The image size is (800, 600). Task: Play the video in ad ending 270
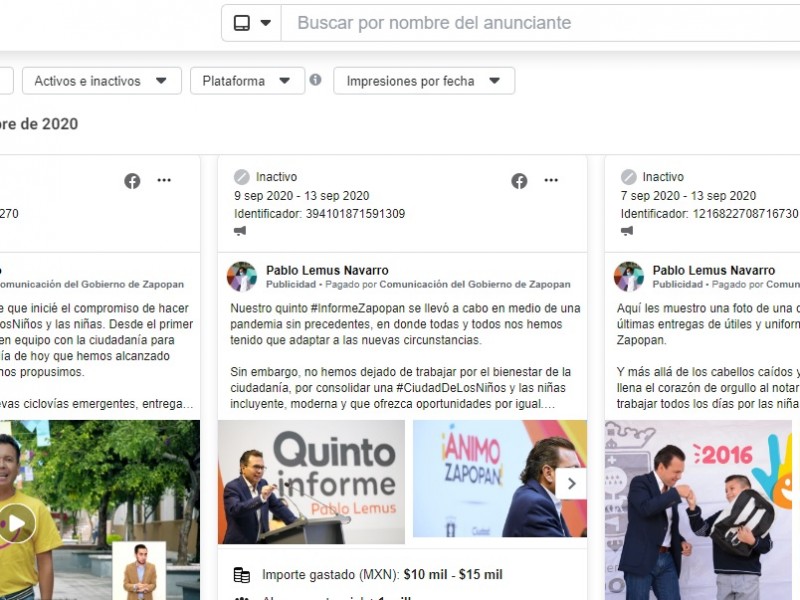[17, 523]
